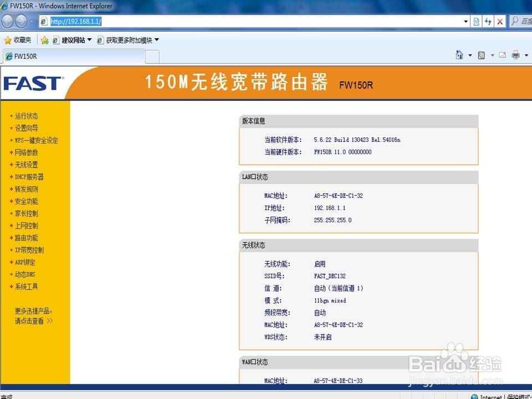The image size is (532, 399).
Task: Click software version 5.6.22 Build 130423 text
Action: (x=357, y=140)
